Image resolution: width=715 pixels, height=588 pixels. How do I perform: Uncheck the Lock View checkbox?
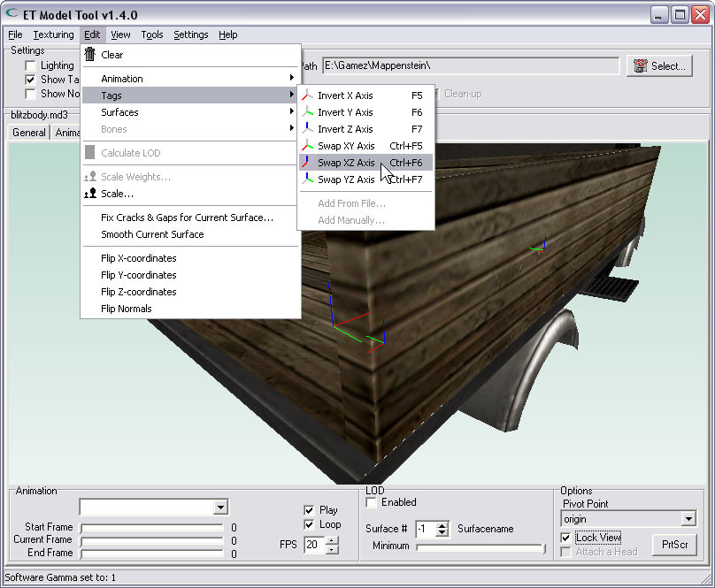(565, 538)
